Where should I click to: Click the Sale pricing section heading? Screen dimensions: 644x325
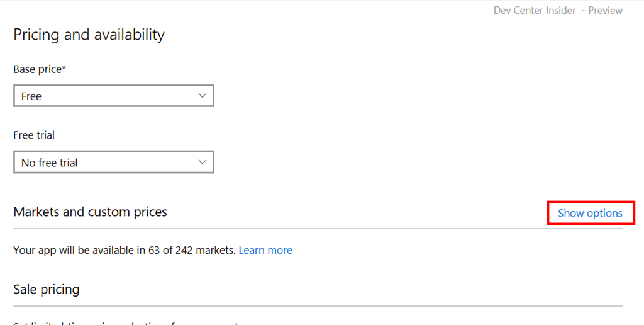tap(47, 289)
